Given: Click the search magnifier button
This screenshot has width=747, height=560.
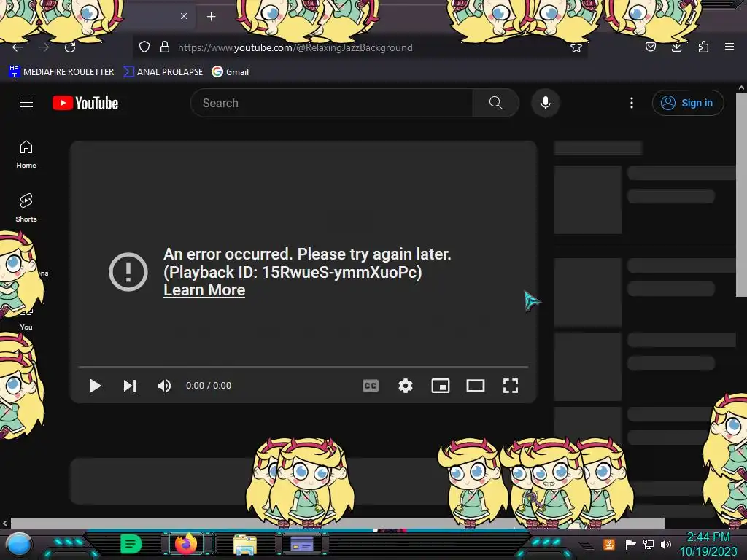Looking at the screenshot, I should 495,103.
